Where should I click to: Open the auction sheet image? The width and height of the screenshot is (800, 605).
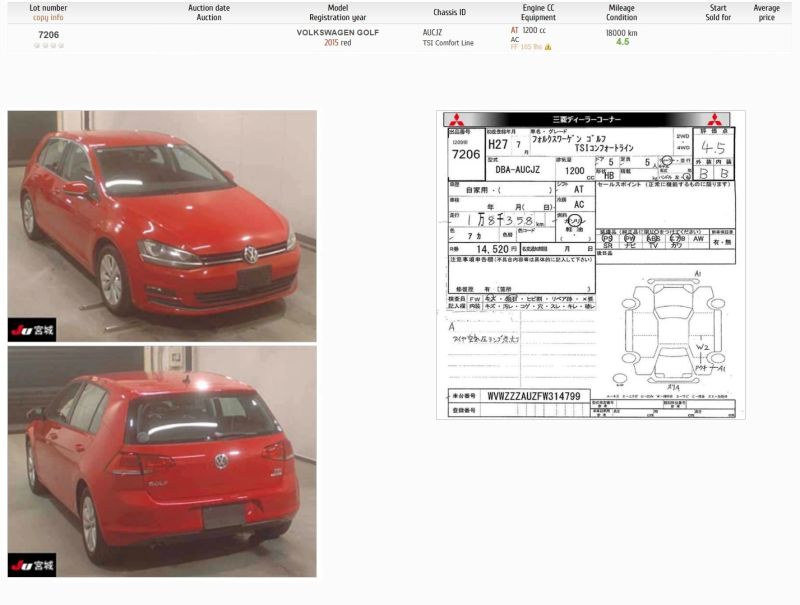pos(591,265)
